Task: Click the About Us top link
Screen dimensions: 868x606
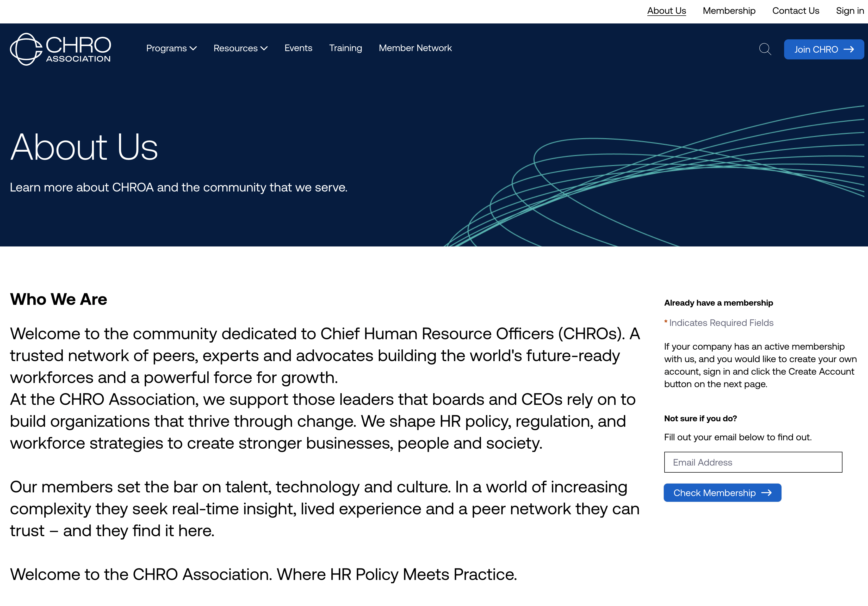Action: point(666,11)
